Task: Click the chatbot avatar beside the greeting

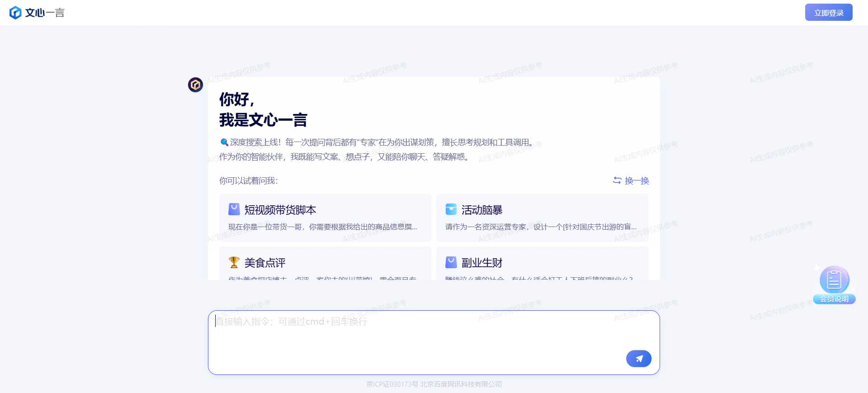Action: 195,85
